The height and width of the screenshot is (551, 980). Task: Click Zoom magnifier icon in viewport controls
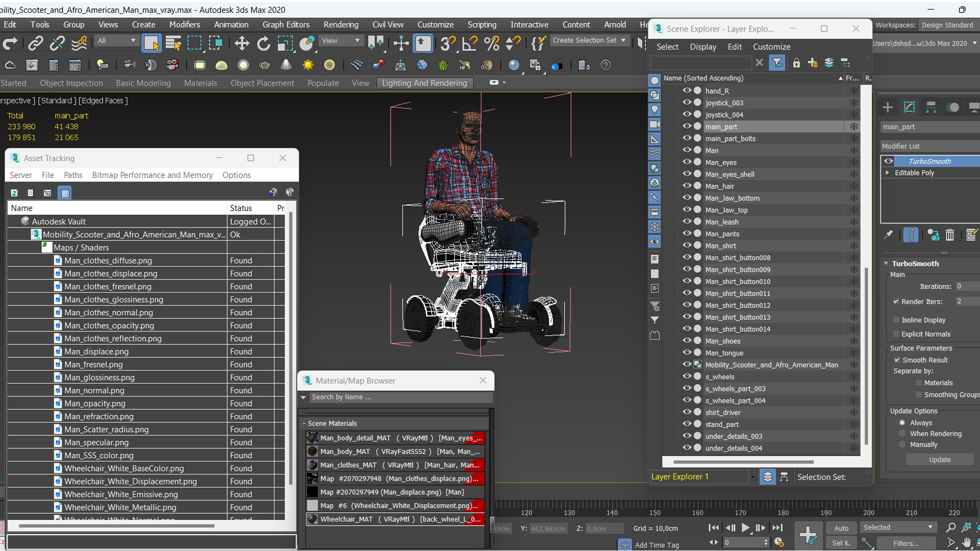[950, 528]
